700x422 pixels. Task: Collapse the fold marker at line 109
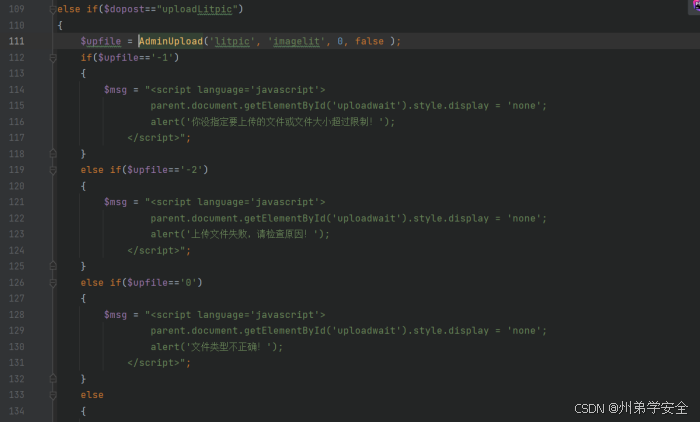[53, 9]
